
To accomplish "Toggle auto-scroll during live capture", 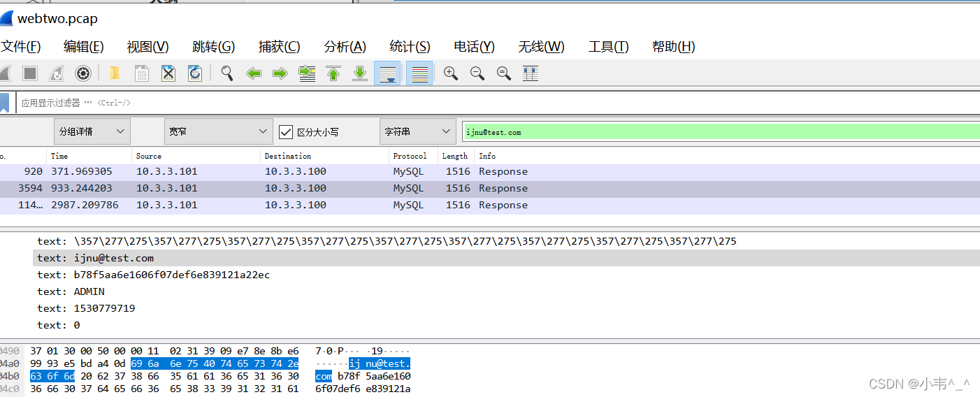I will coord(387,73).
